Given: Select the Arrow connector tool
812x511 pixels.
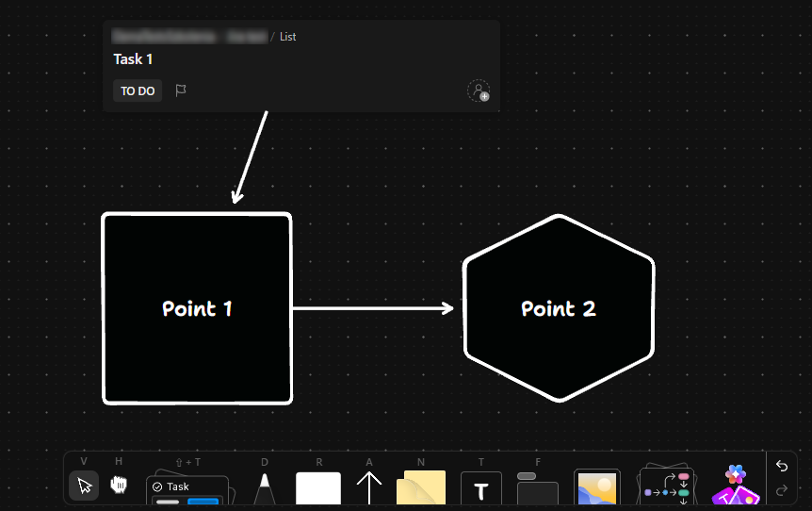Looking at the screenshot, I should 368,487.
